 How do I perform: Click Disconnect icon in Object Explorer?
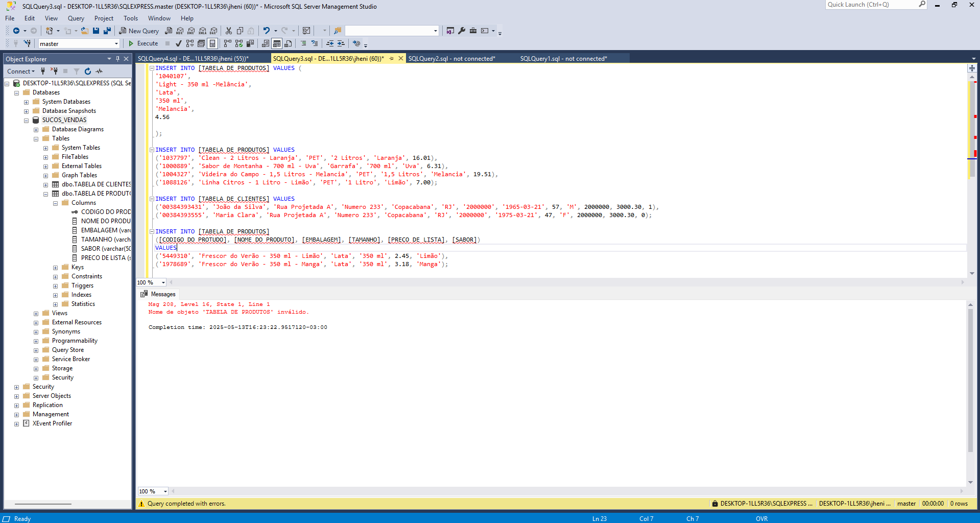pos(54,72)
